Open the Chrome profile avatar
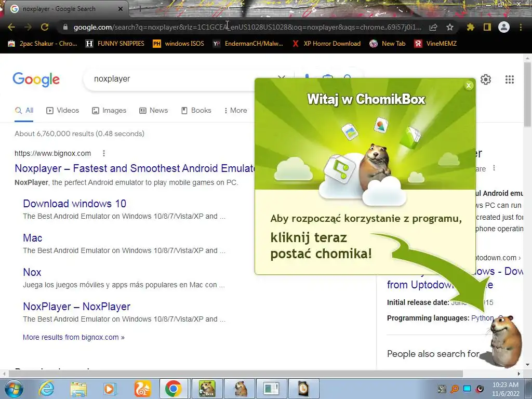532x399 pixels. 504,27
